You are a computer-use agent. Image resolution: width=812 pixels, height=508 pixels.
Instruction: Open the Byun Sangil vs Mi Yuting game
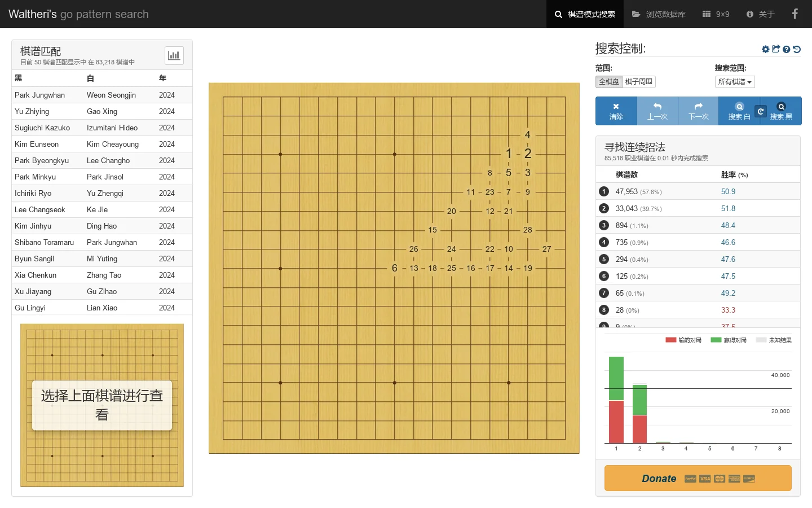tap(102, 259)
